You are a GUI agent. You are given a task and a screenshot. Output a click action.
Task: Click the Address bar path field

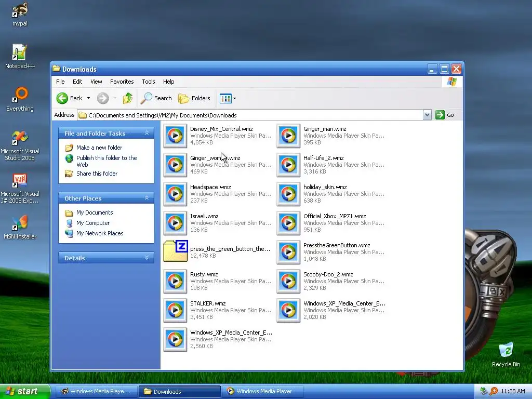click(250, 115)
